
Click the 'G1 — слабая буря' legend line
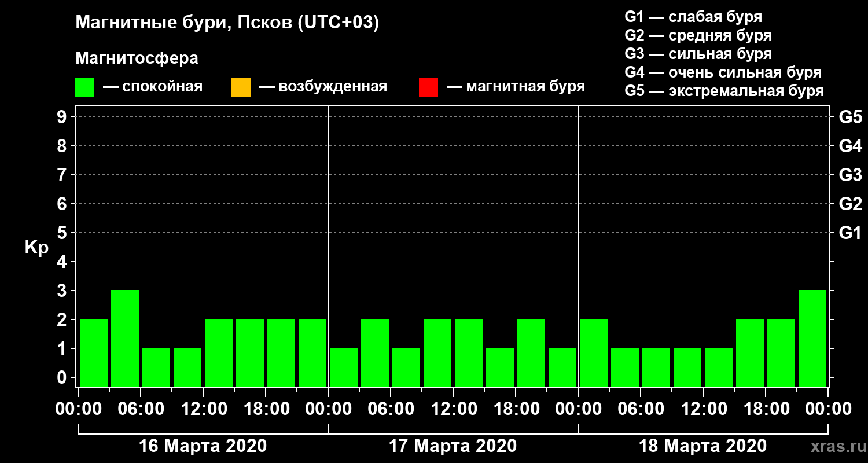click(693, 16)
